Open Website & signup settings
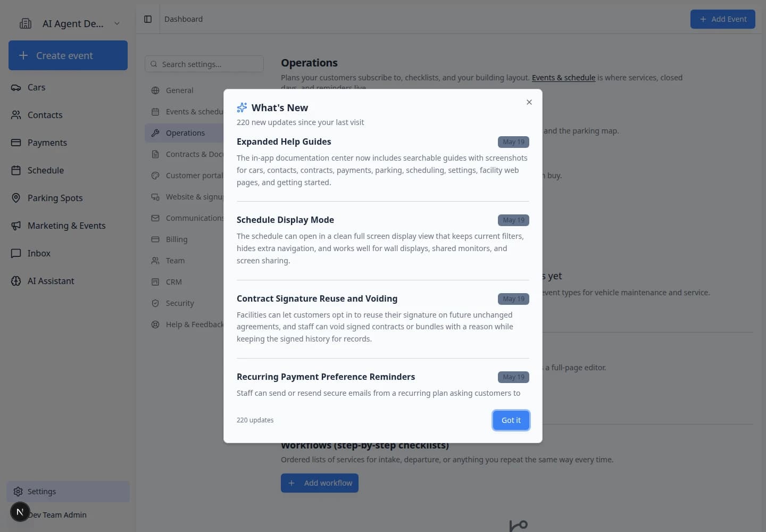 click(184, 197)
